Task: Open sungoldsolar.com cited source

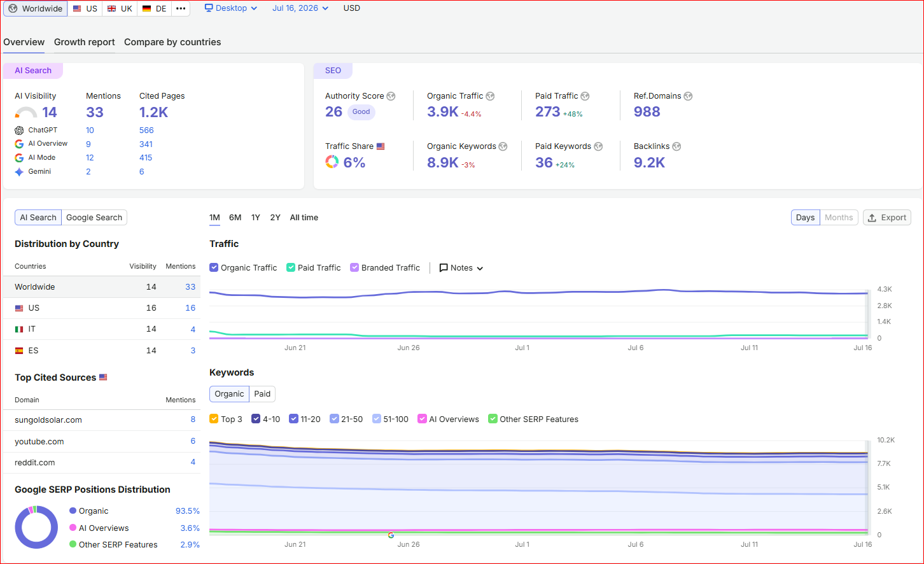Action: pos(48,420)
